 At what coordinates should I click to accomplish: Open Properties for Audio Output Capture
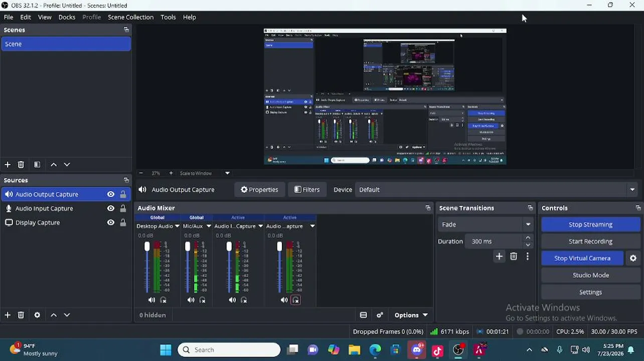259,190
